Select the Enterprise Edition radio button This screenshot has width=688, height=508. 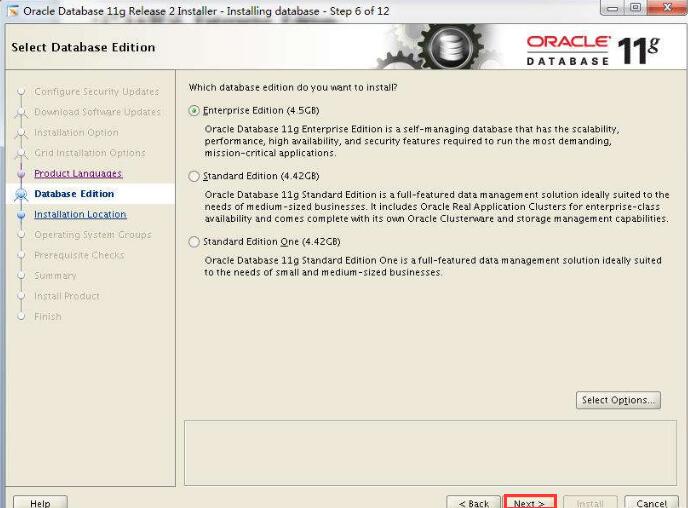(194, 111)
